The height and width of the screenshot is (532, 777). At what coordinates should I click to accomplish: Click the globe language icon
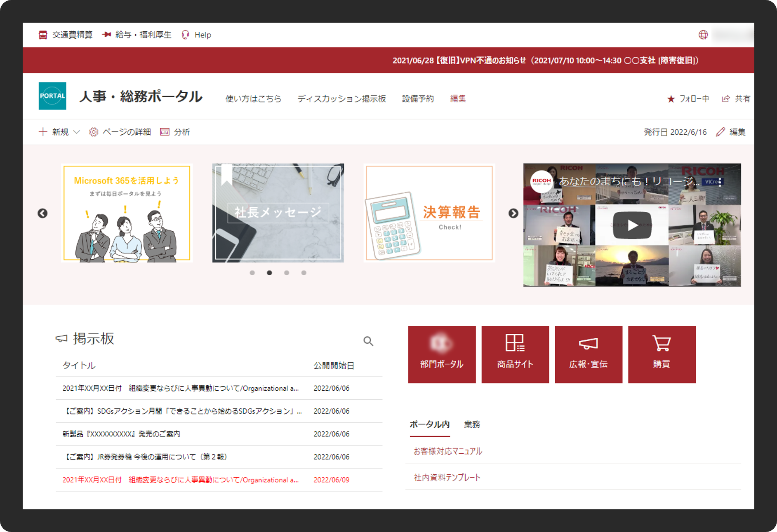(x=703, y=35)
